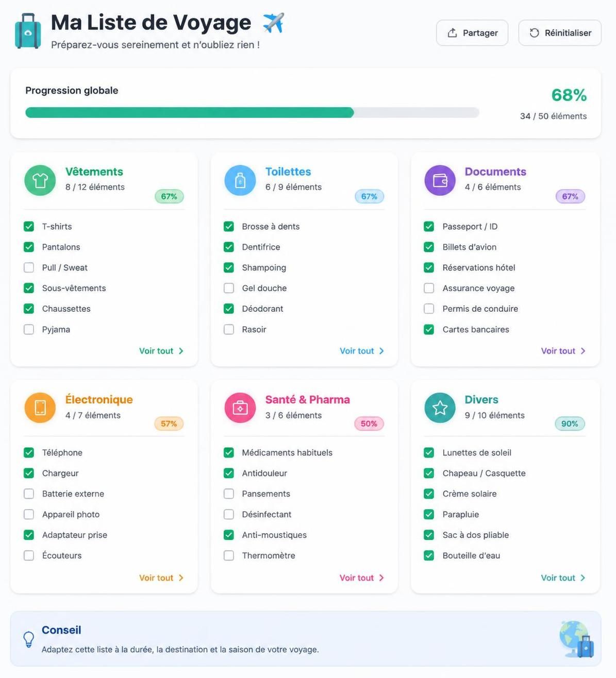Image resolution: width=616 pixels, height=678 pixels.
Task: Expand Vêtements with Voir tout
Action: click(x=161, y=351)
